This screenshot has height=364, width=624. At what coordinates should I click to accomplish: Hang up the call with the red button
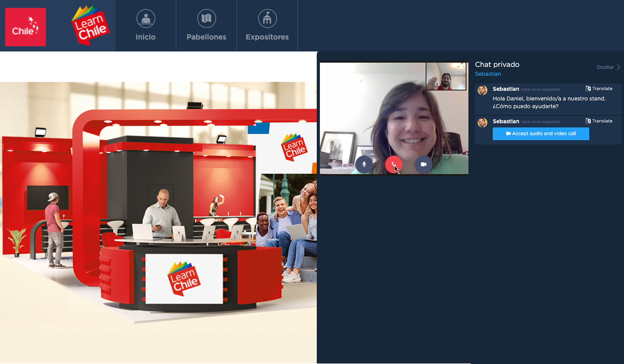click(x=394, y=164)
